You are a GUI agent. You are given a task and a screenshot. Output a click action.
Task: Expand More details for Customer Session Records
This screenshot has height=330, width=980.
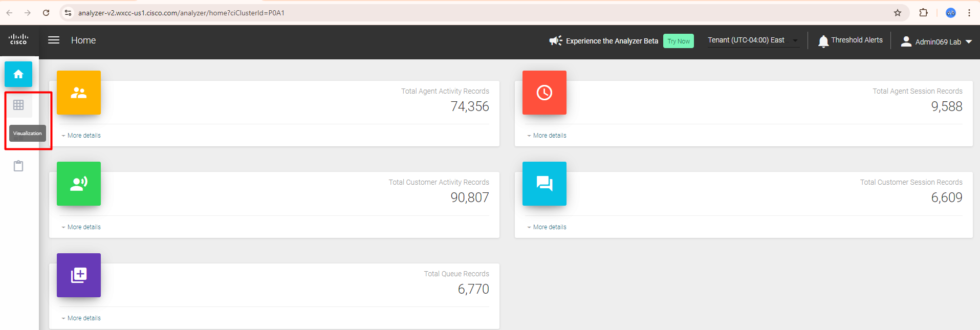click(x=547, y=227)
